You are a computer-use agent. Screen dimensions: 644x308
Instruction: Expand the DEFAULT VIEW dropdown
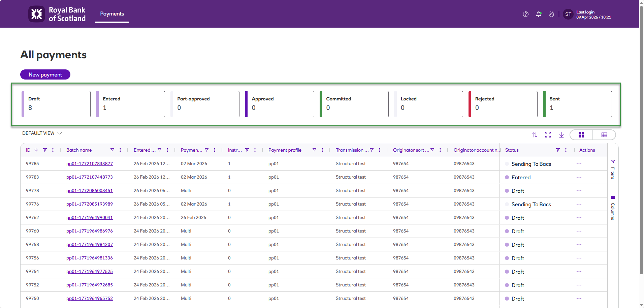click(x=42, y=133)
